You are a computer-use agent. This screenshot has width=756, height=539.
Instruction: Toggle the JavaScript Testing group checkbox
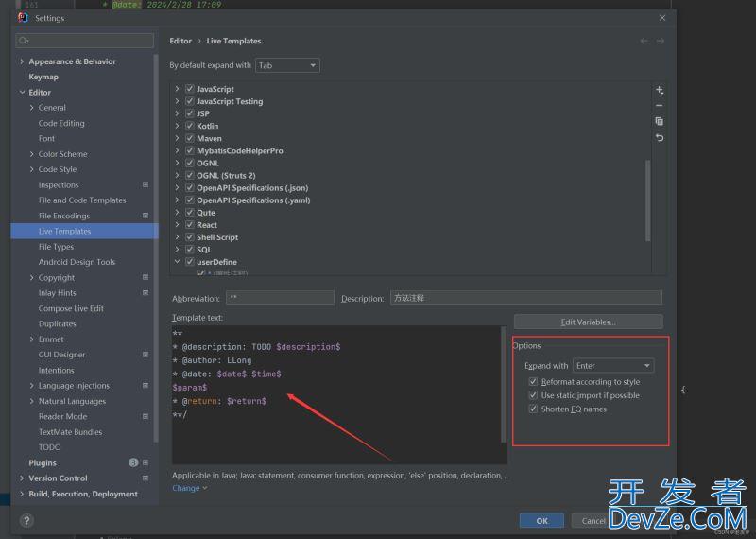[190, 101]
